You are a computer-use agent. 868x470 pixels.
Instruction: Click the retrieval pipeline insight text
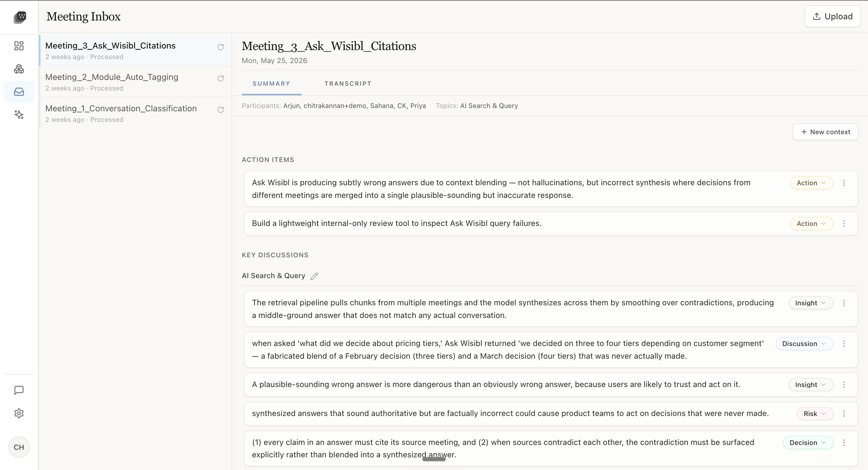tap(513, 309)
